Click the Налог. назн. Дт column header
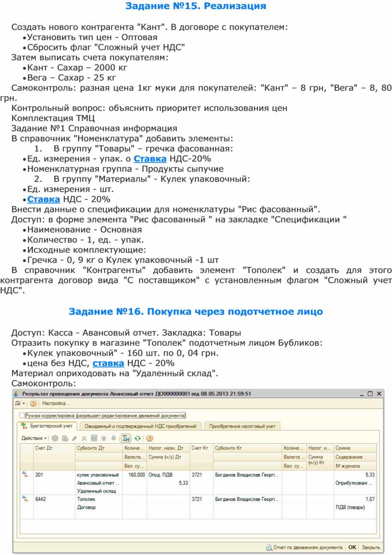Image resolution: width=392 pixels, height=555 pixels. 168,448
